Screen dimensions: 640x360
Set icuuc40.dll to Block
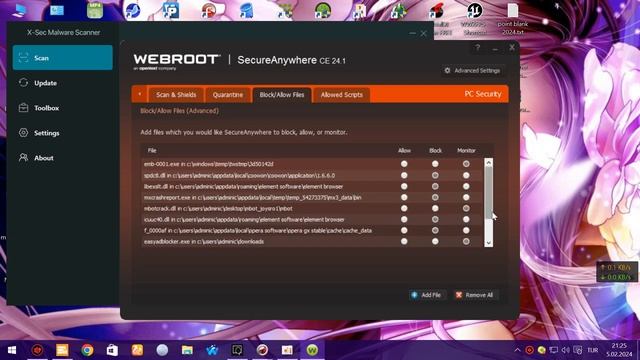coord(435,219)
